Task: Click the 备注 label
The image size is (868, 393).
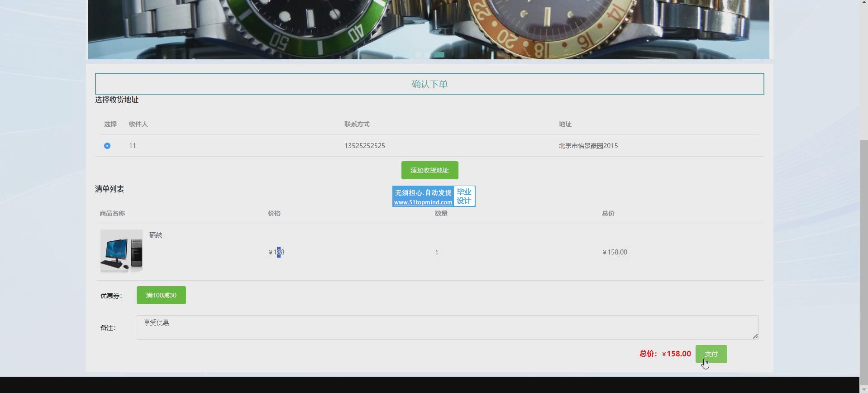Action: click(x=108, y=328)
